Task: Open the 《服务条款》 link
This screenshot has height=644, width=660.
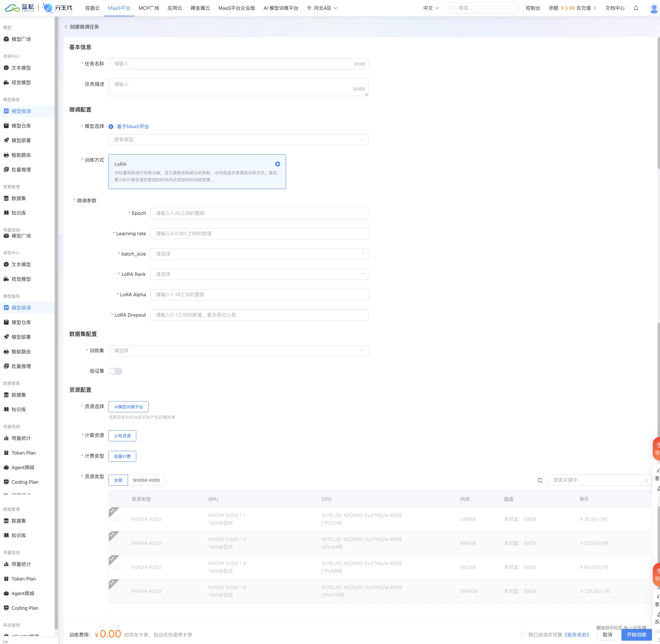Action: 577,635
